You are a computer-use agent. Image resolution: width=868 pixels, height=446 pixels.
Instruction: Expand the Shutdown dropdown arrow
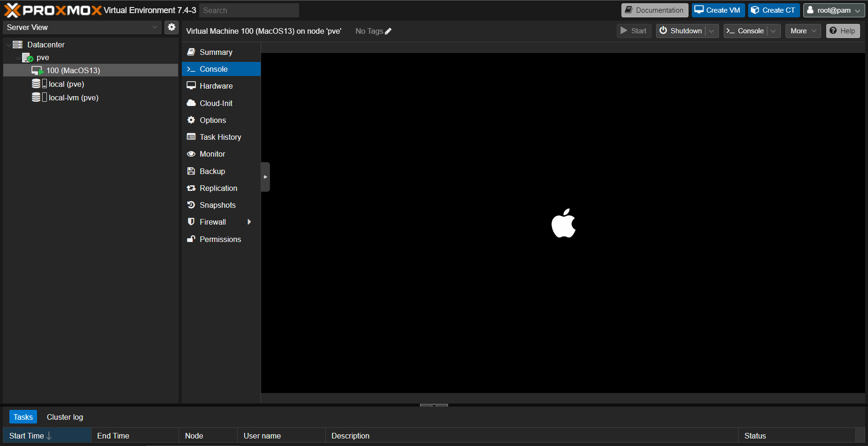pyautogui.click(x=711, y=31)
